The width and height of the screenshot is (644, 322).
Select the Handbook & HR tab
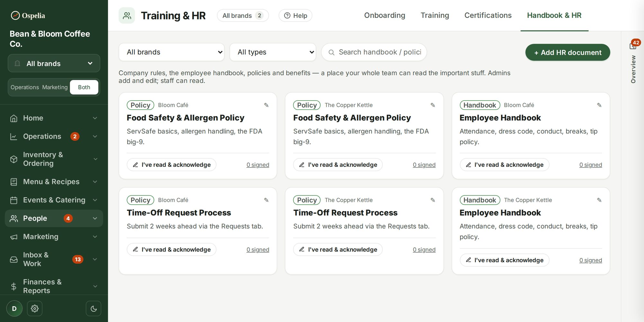point(554,15)
